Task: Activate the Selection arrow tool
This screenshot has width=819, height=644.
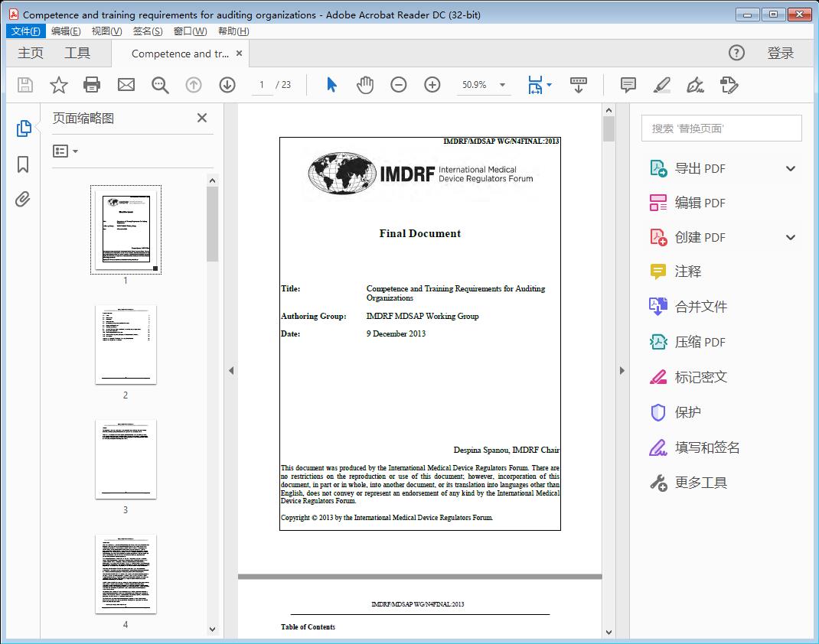Action: click(x=331, y=85)
